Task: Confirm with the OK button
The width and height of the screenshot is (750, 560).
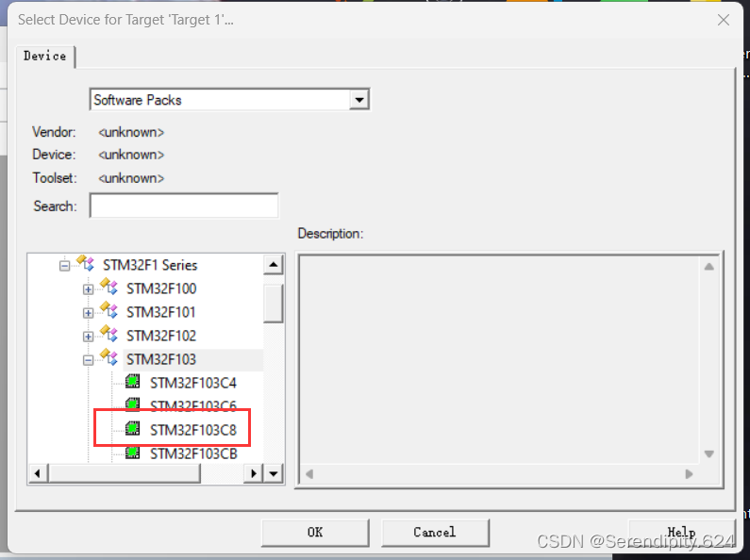Action: point(315,533)
